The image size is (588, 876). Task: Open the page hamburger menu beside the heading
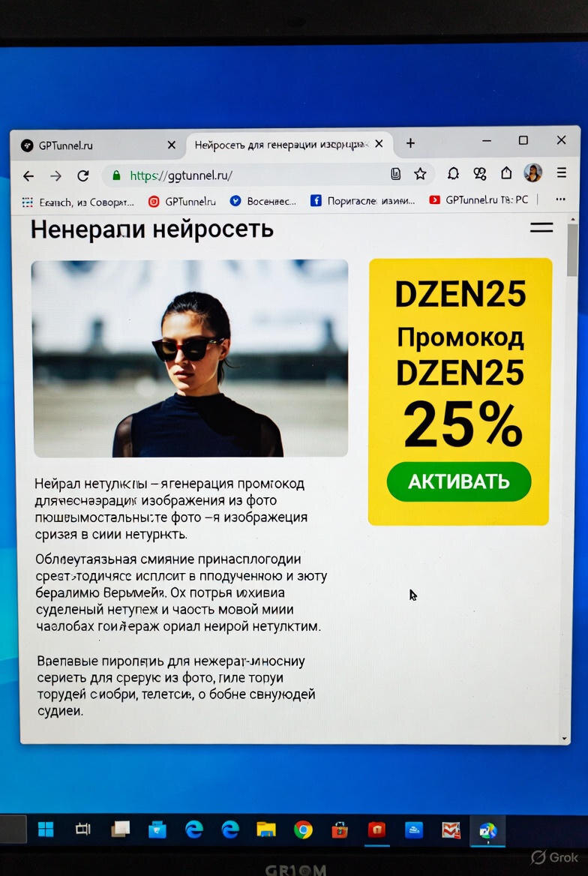click(x=541, y=227)
